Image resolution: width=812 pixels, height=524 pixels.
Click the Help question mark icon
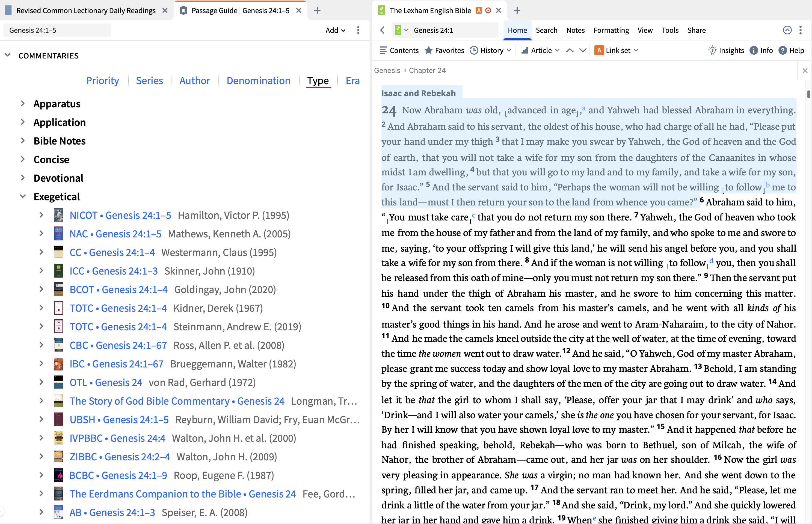tap(783, 50)
